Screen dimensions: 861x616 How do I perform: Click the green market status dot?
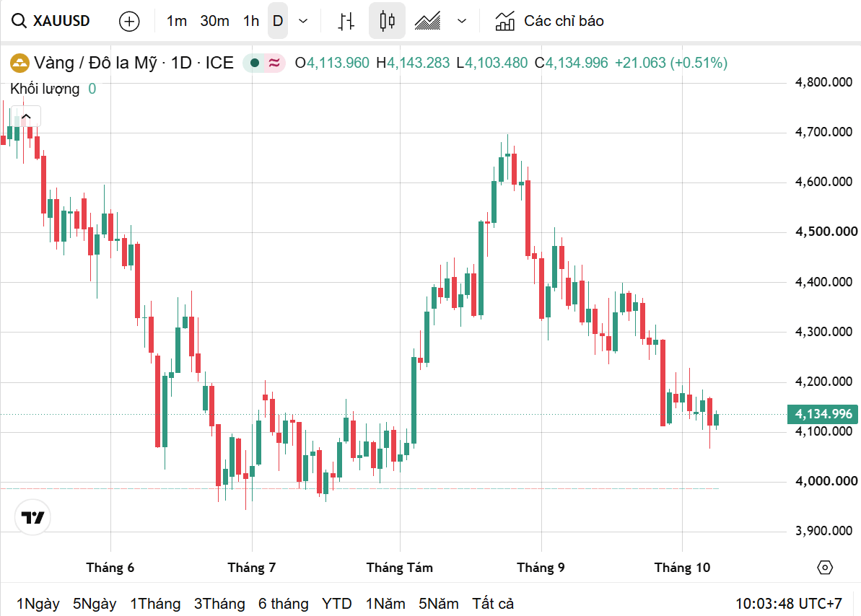[255, 63]
